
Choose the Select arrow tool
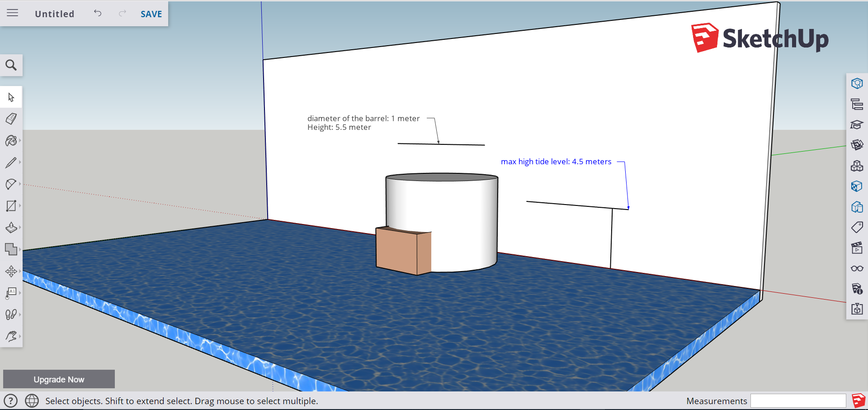[11, 97]
